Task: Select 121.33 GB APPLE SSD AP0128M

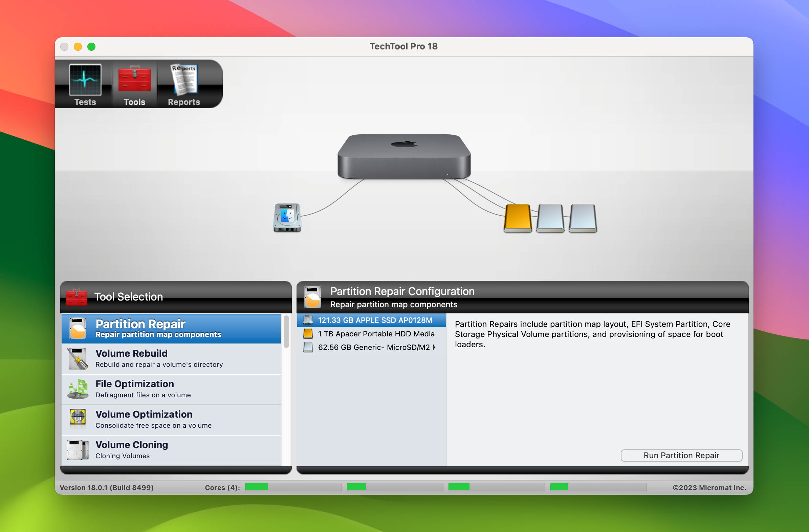Action: point(372,320)
